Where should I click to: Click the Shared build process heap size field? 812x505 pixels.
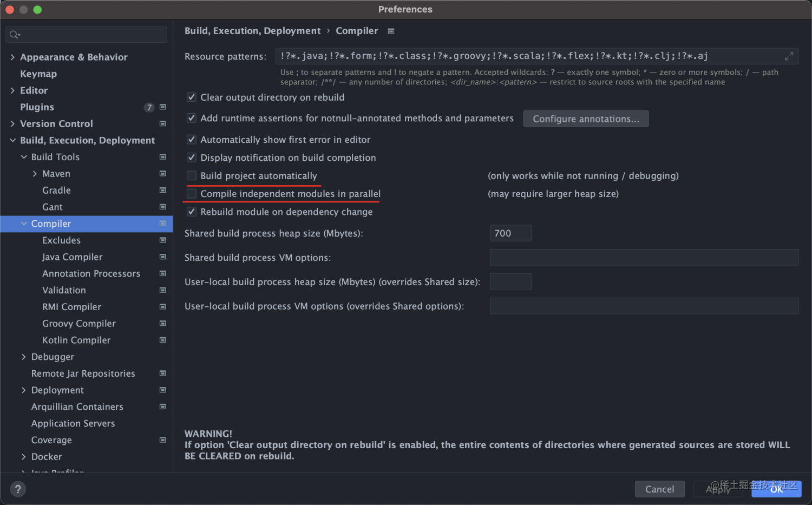[510, 233]
